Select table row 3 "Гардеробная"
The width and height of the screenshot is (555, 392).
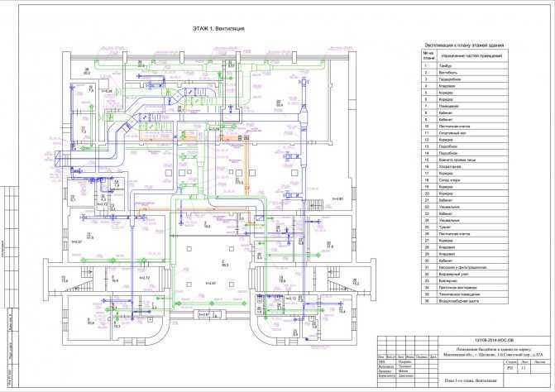pos(464,79)
